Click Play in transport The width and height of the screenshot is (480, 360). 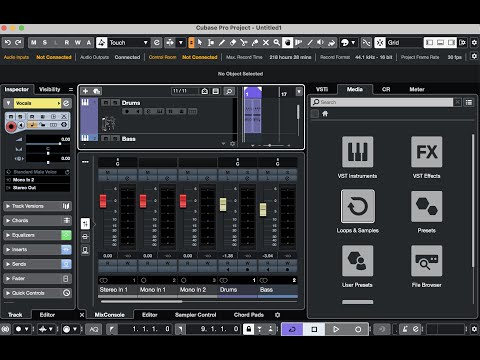[x=336, y=329]
